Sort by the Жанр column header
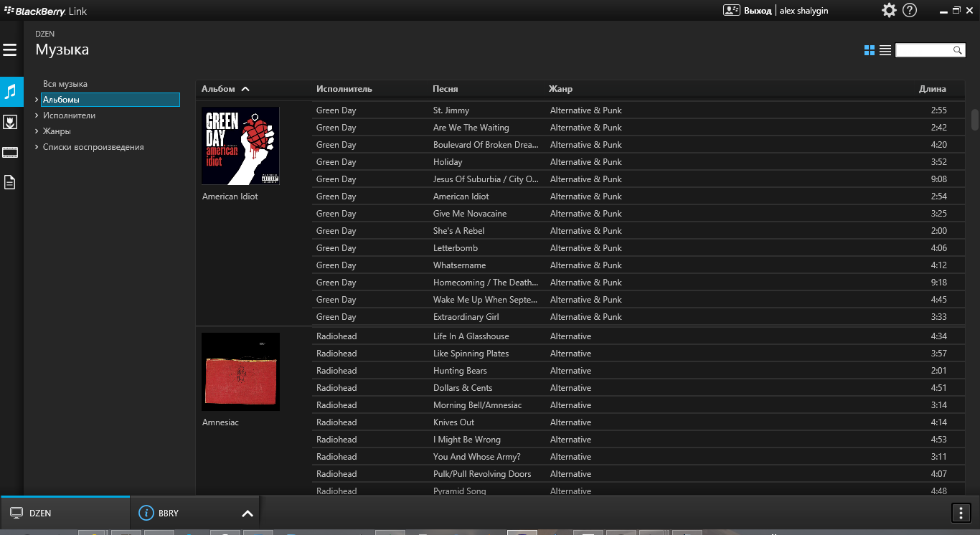 point(560,89)
